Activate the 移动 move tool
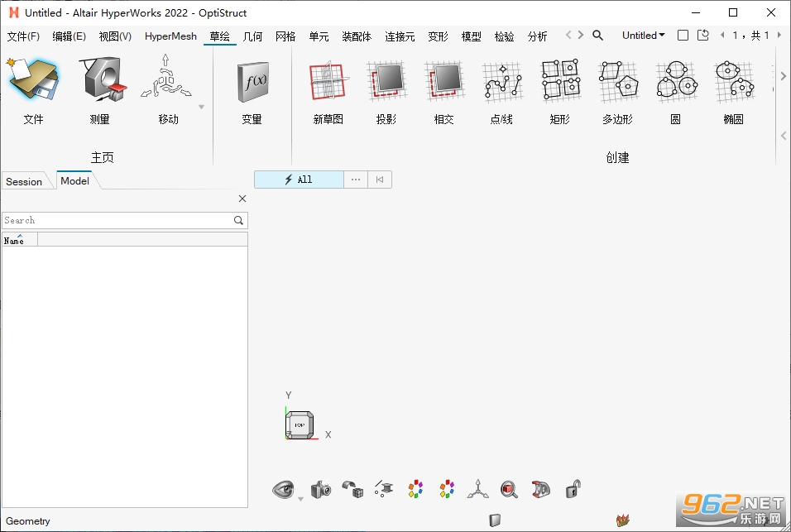 [x=167, y=78]
